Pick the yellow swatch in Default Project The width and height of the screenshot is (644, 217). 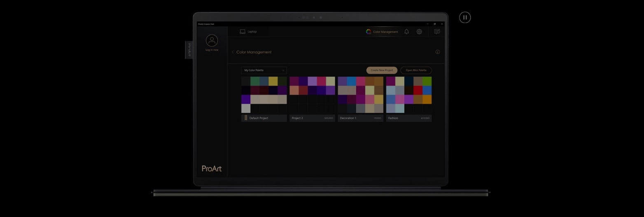click(x=273, y=81)
